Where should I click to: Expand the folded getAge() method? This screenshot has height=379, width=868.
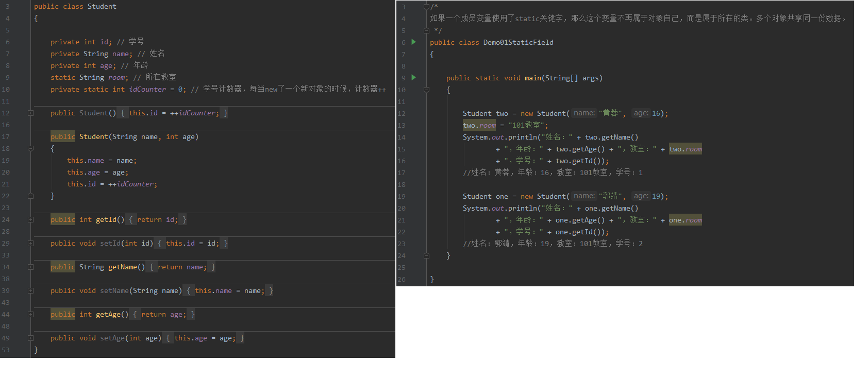click(x=30, y=315)
